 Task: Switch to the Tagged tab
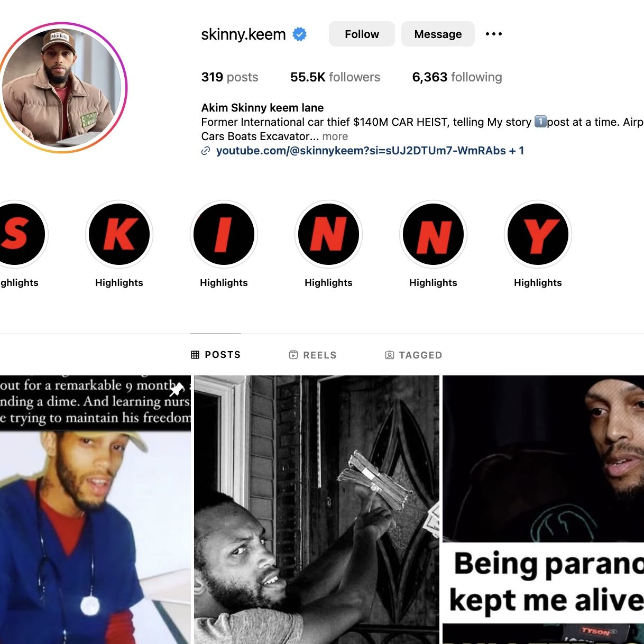[x=413, y=355]
